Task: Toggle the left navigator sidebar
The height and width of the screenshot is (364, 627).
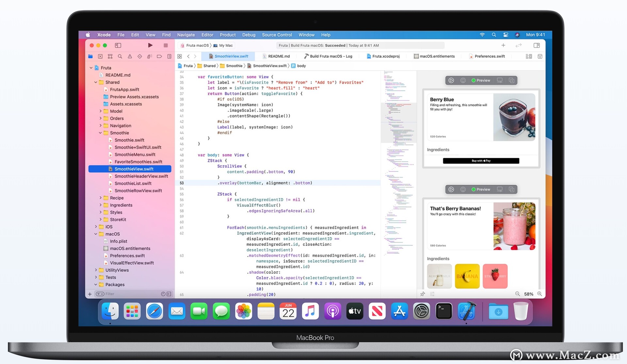Action: click(118, 45)
